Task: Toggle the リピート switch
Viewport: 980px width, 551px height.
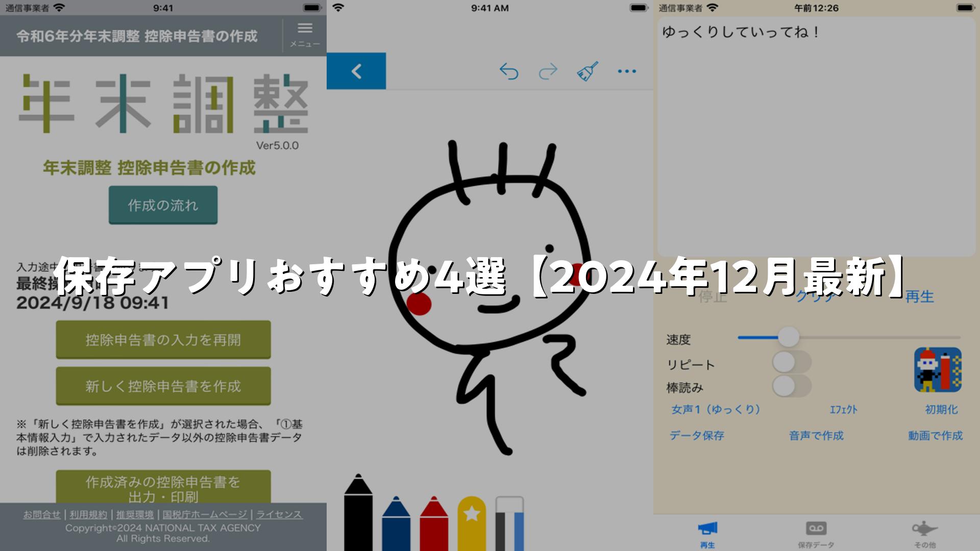Action: pyautogui.click(x=792, y=363)
